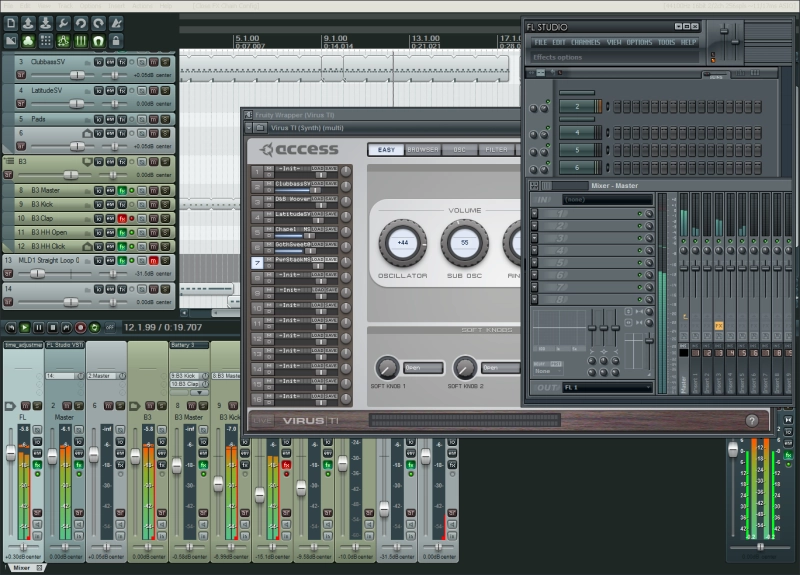Click the question mark help icon in Virus TI

pyautogui.click(x=752, y=420)
